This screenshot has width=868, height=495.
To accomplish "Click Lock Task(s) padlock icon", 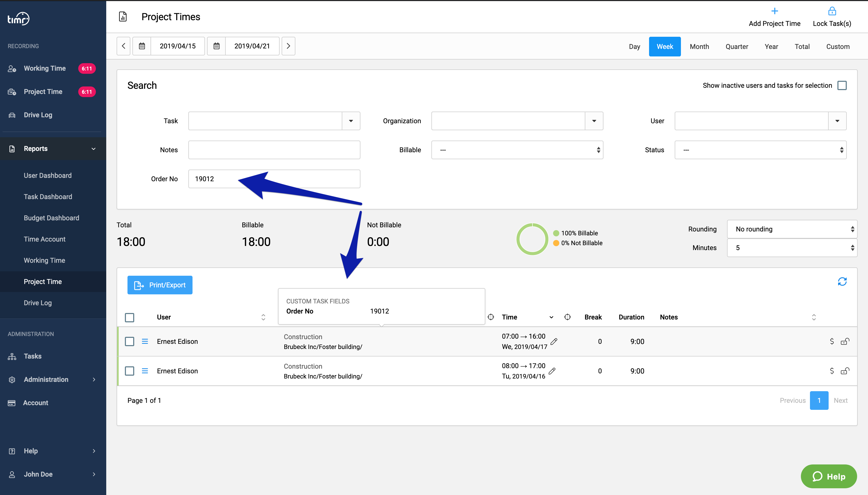I will [832, 11].
